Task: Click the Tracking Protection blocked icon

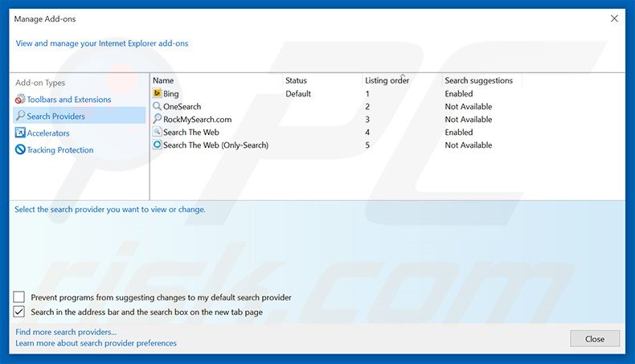Action: click(20, 149)
